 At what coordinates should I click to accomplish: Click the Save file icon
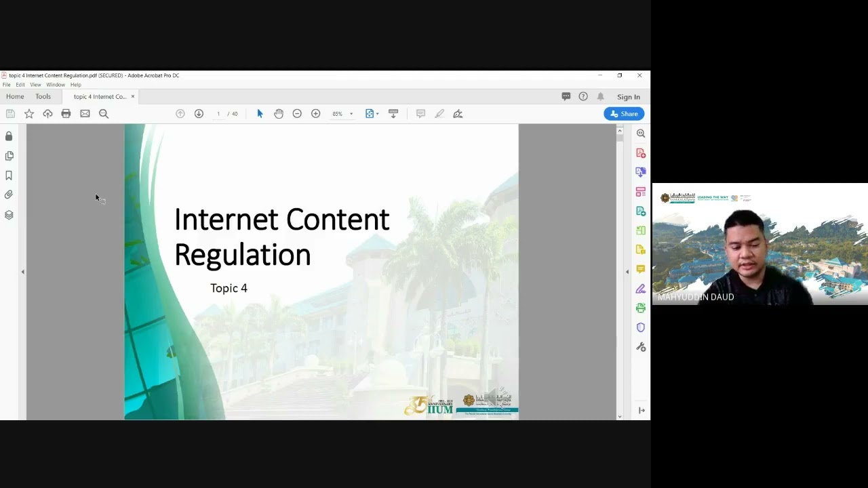[10, 114]
